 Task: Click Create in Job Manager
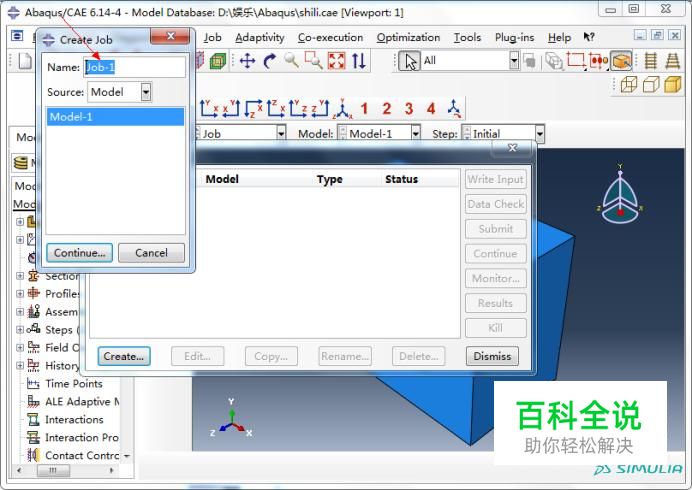pyautogui.click(x=124, y=356)
